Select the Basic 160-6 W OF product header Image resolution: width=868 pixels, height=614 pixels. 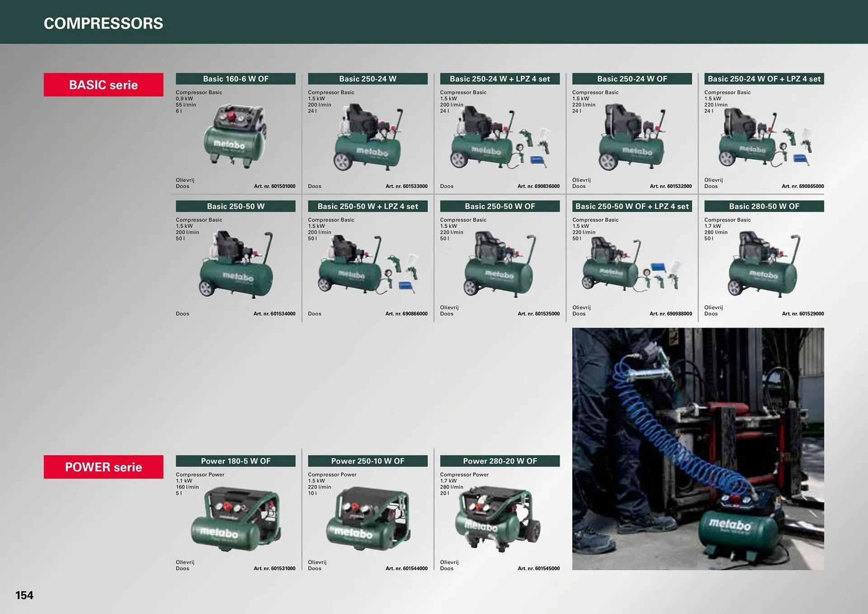point(236,79)
